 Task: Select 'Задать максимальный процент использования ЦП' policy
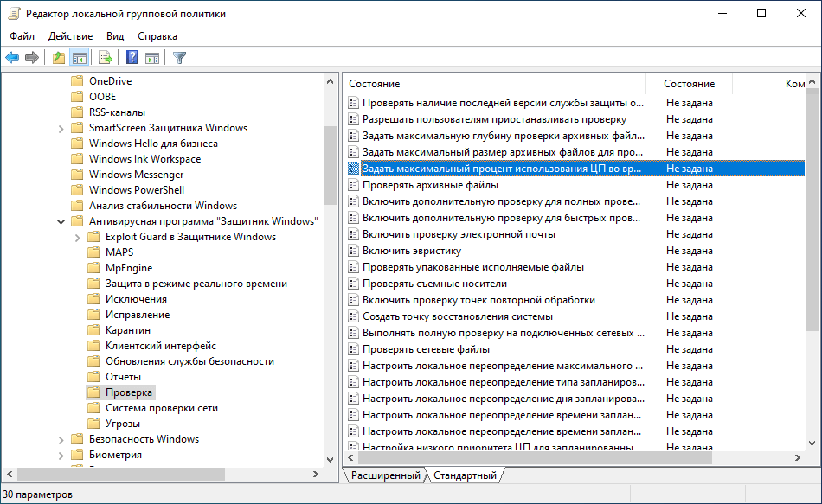click(501, 169)
